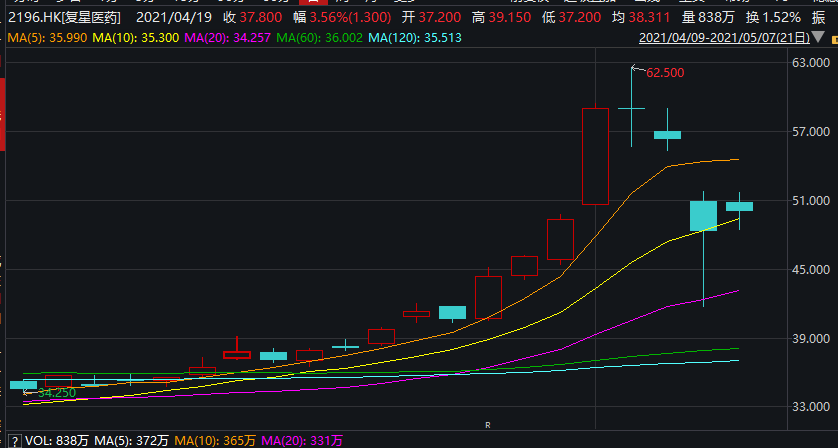Click the question mark help icon beside VOL
Screen dimensions: 838x448
14,441
